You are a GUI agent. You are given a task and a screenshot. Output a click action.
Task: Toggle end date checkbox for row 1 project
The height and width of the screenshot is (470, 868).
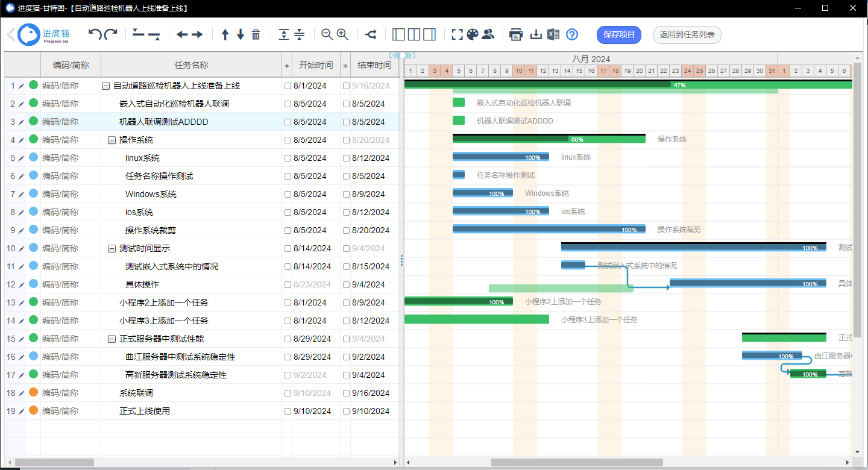pos(346,86)
